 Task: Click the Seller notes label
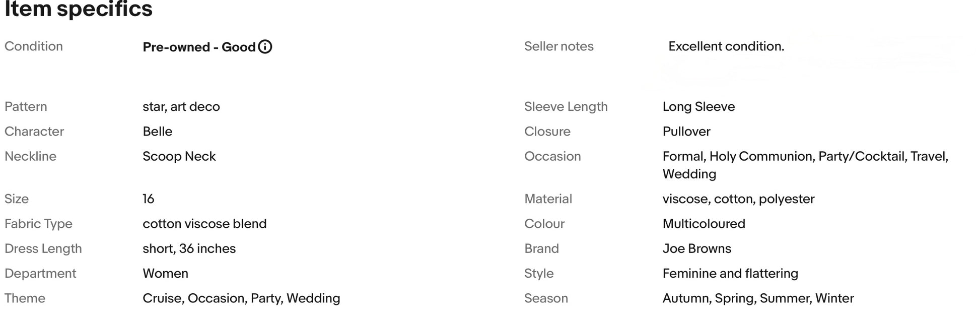pyautogui.click(x=558, y=46)
